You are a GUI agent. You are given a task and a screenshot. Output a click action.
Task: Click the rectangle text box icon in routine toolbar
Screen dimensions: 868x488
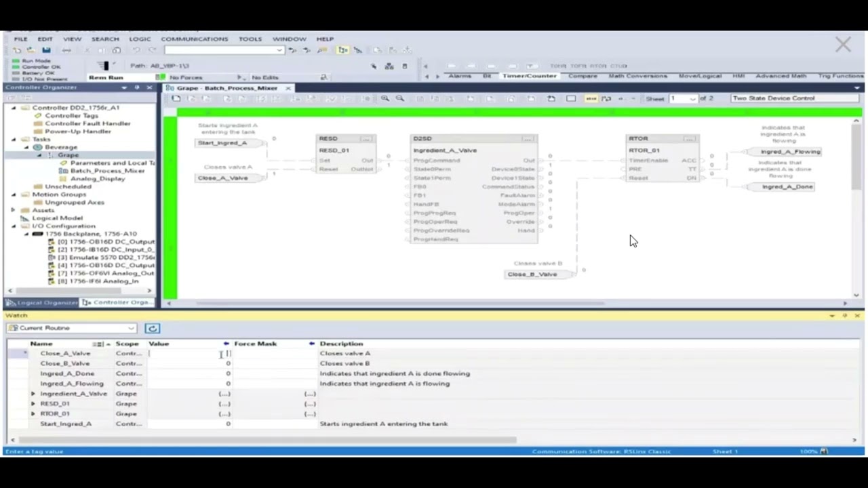pos(571,98)
